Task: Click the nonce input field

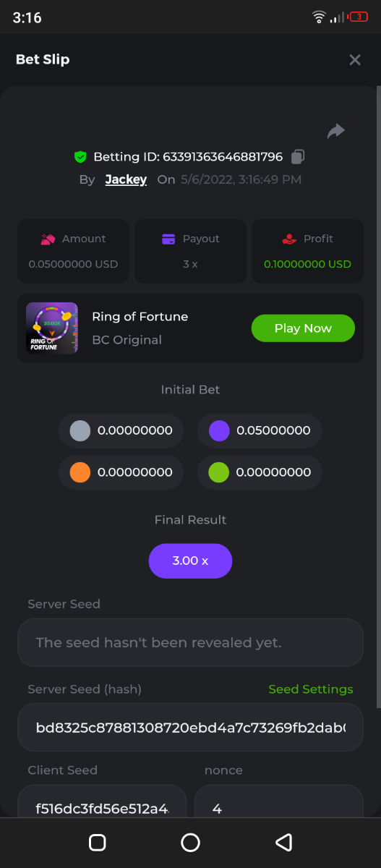Action: (x=279, y=807)
